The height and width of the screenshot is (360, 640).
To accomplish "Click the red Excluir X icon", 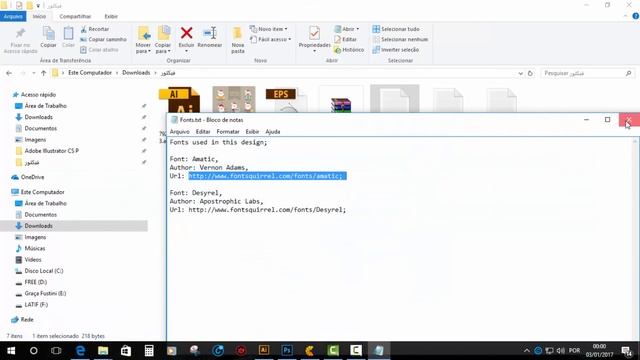I will (187, 33).
